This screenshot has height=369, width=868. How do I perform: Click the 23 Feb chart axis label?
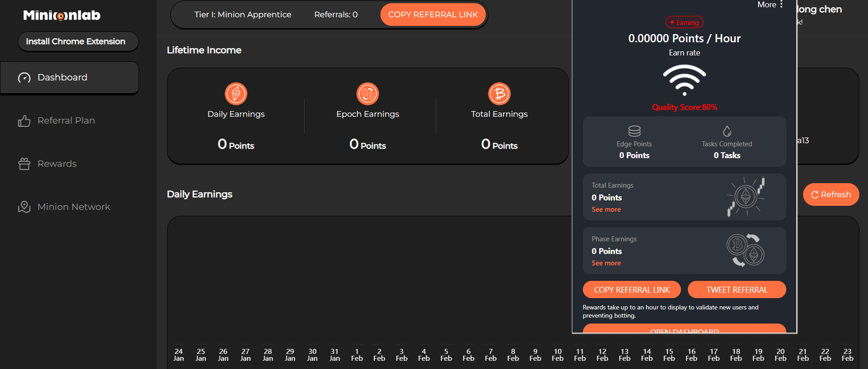pos(848,355)
